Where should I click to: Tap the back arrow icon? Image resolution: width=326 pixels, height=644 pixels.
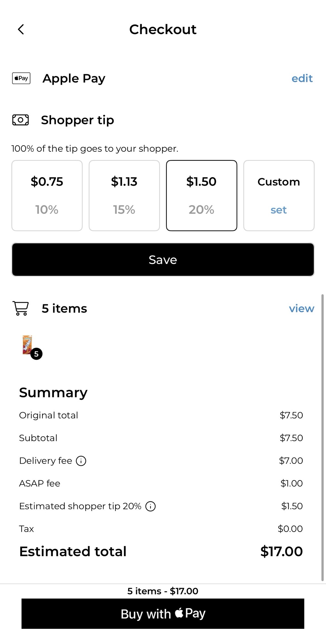coord(21,29)
